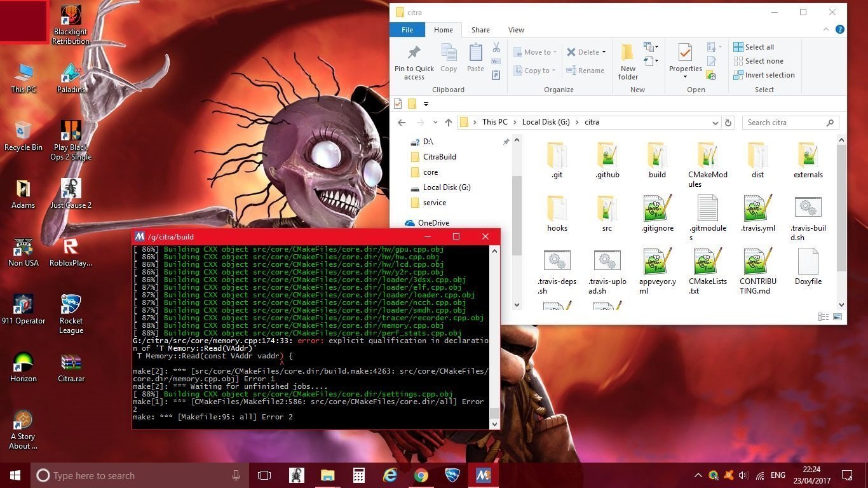
Task: Select the appveyor.yml file
Action: (657, 272)
